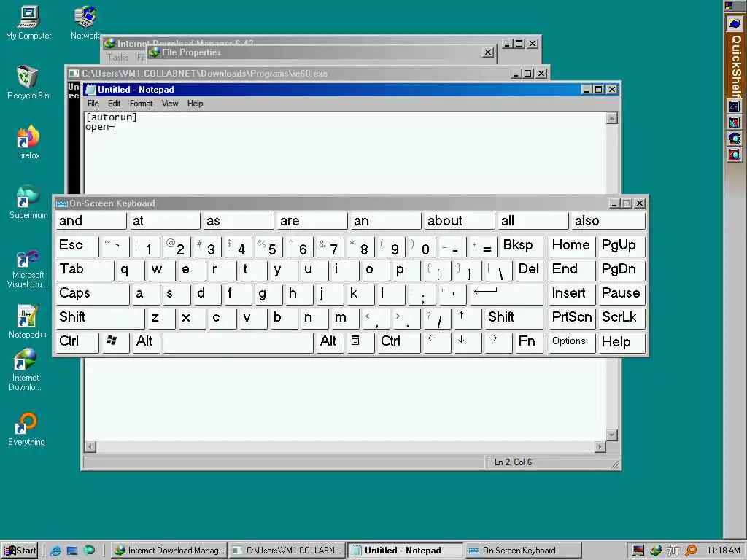Click the Bksp key
The height and width of the screenshot is (560, 747).
pyautogui.click(x=521, y=245)
